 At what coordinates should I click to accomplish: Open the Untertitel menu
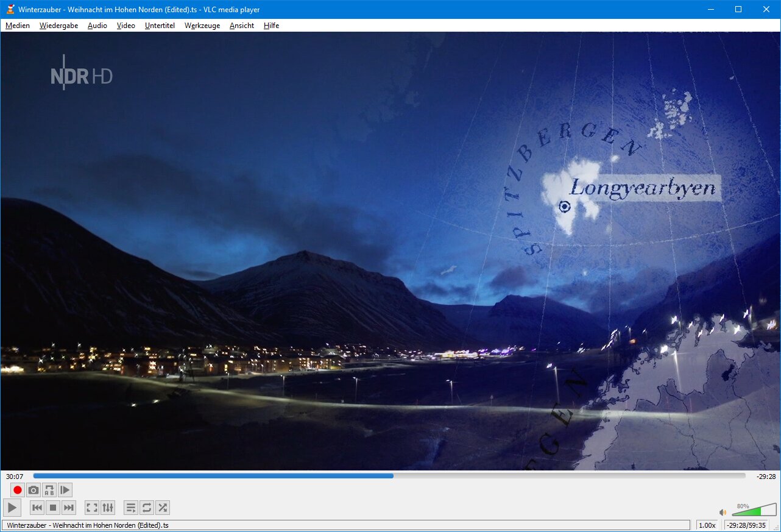tap(160, 26)
